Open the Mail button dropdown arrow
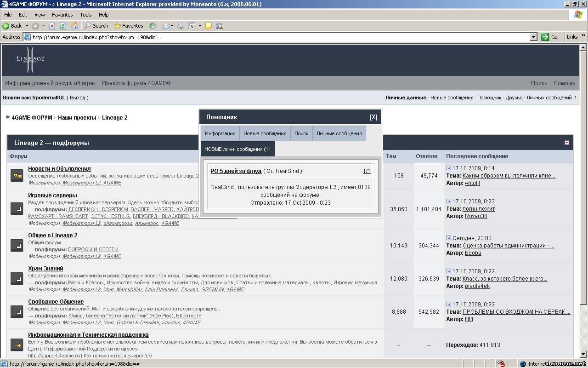The height and width of the screenshot is (368, 588). click(173, 26)
